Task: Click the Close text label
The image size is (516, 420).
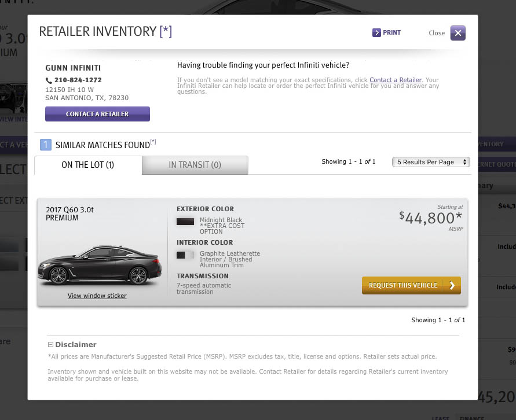Action: pyautogui.click(x=436, y=33)
